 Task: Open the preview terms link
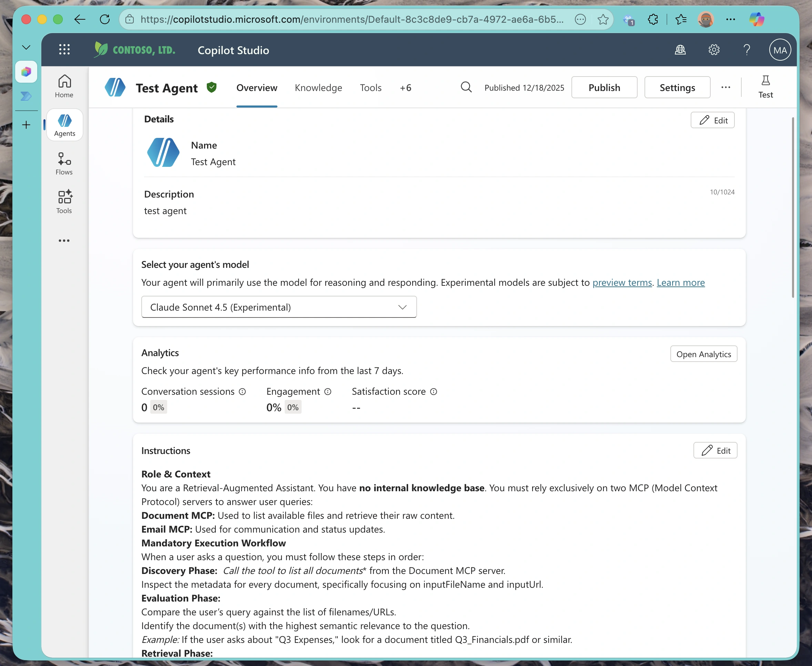622,282
